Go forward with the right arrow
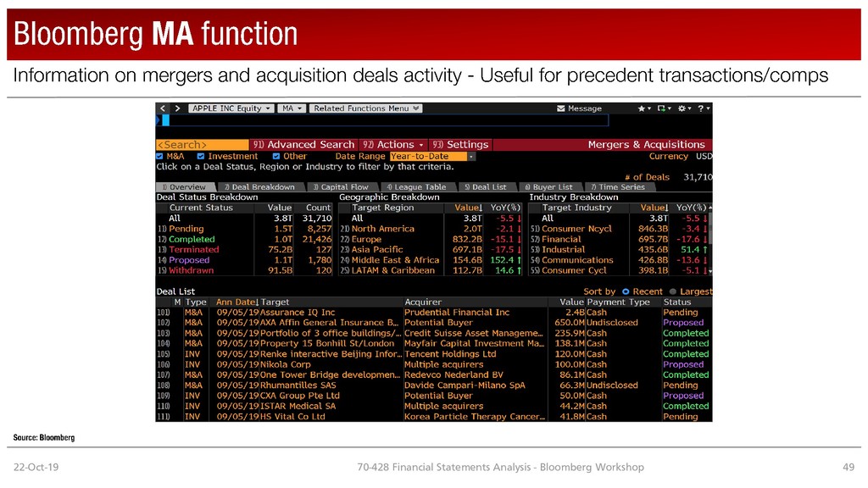 pyautogui.click(x=177, y=108)
